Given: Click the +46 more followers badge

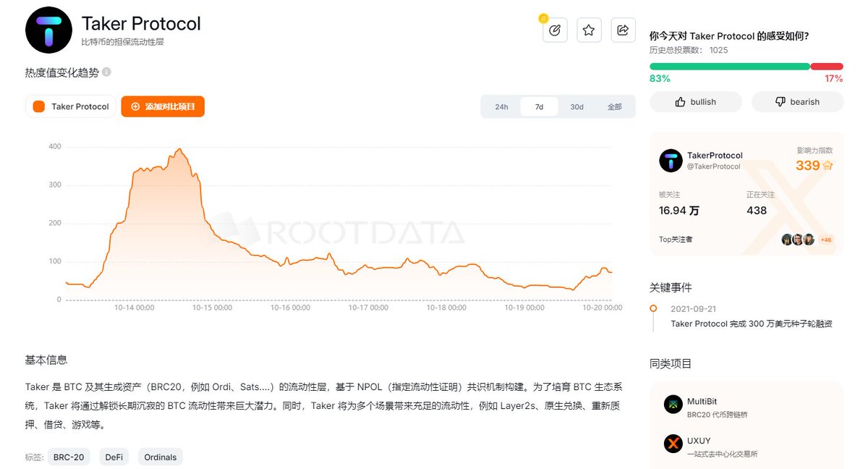Looking at the screenshot, I should click(825, 240).
